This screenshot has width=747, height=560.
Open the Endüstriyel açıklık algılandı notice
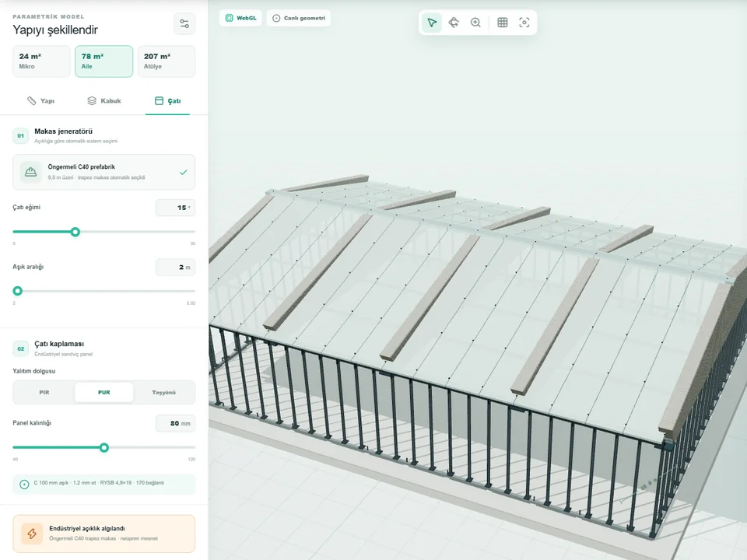click(x=103, y=534)
